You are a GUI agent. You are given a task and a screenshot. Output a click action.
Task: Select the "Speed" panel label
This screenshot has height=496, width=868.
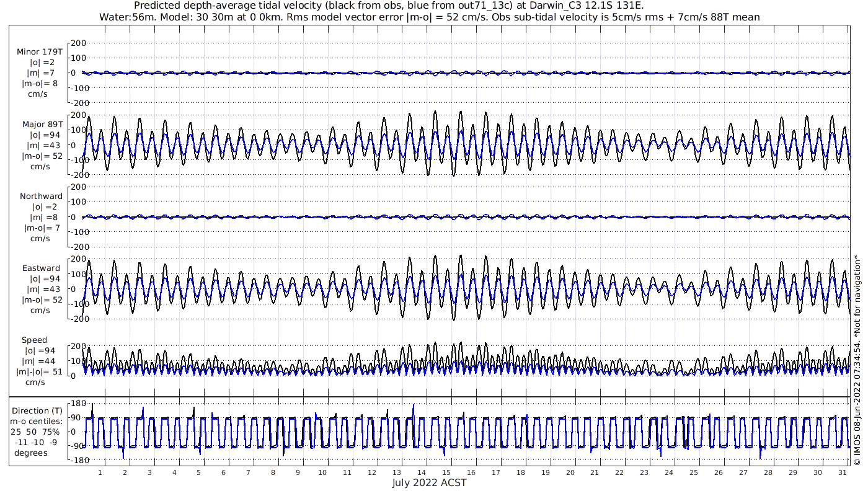[34, 340]
